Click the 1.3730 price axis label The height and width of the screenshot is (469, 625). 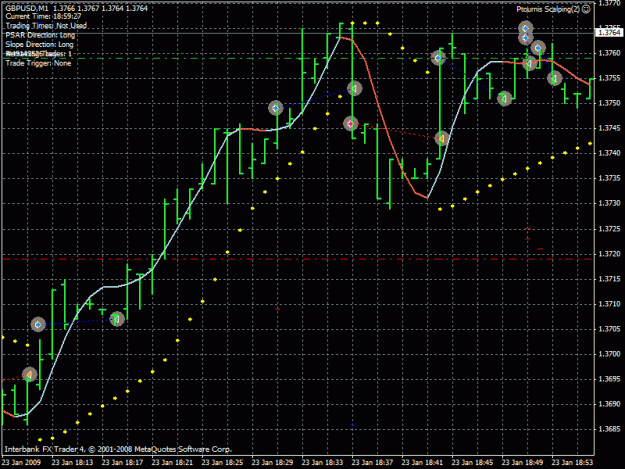[609, 203]
